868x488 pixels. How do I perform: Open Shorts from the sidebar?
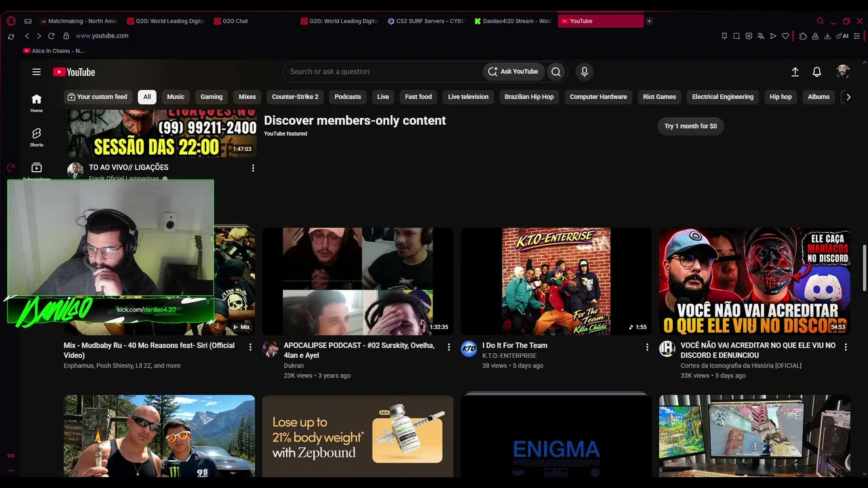pyautogui.click(x=37, y=137)
